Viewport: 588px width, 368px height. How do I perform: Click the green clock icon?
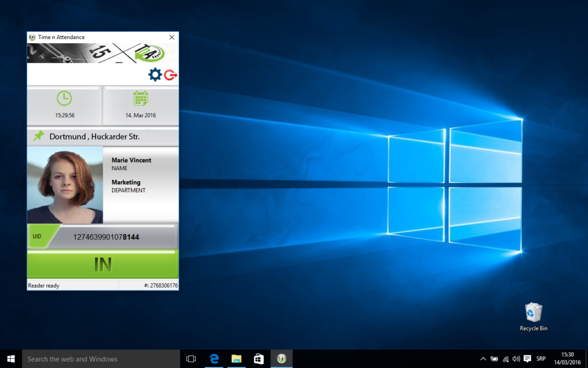(64, 98)
